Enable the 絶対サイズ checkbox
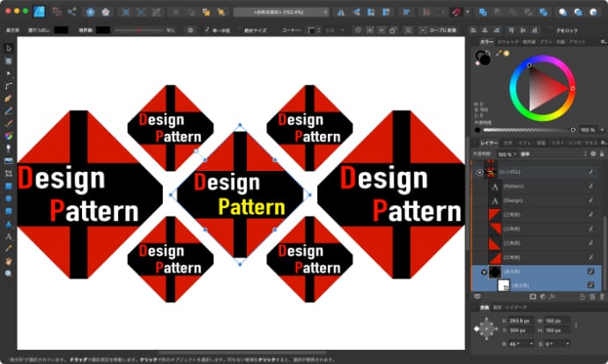The image size is (608, 364). click(240, 29)
